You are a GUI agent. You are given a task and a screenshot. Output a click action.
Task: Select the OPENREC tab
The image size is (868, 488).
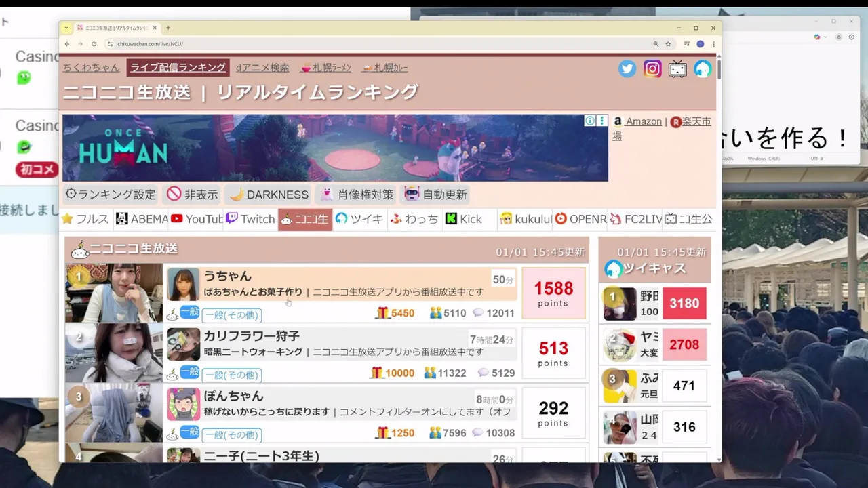coord(580,219)
